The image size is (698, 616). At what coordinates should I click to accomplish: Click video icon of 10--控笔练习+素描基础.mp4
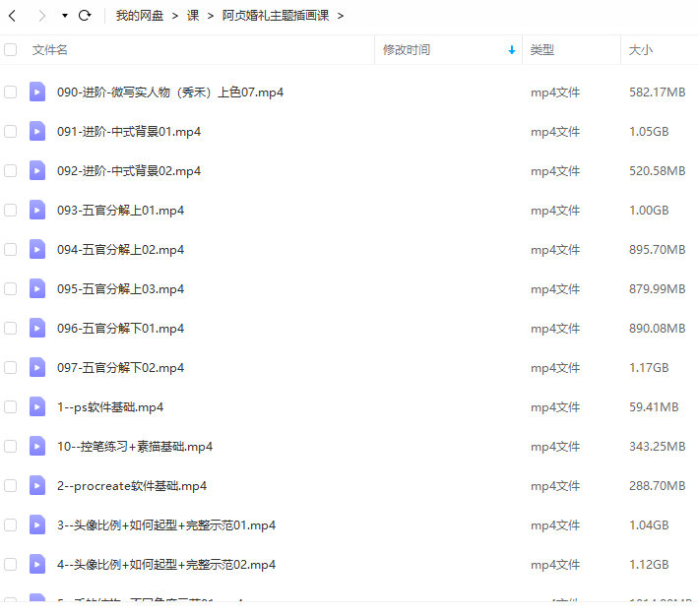[x=37, y=446]
